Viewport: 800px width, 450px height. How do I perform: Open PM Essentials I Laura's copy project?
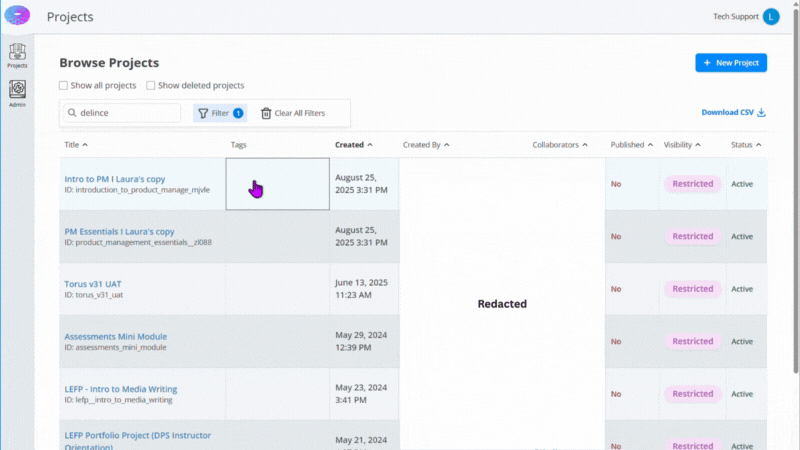point(119,232)
